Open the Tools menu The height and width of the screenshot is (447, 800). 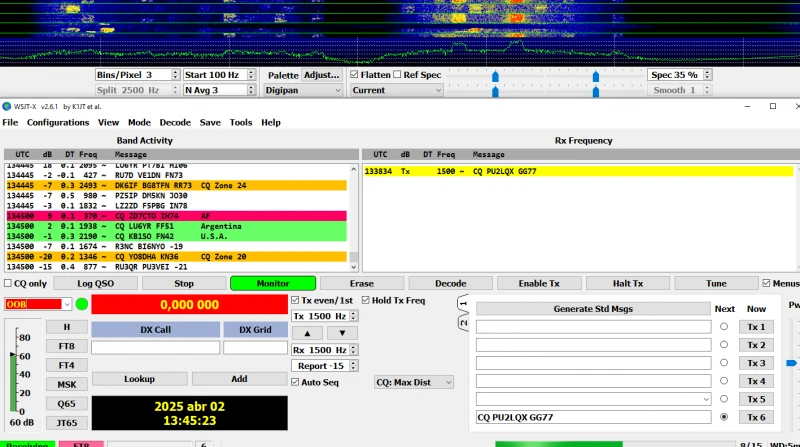241,122
